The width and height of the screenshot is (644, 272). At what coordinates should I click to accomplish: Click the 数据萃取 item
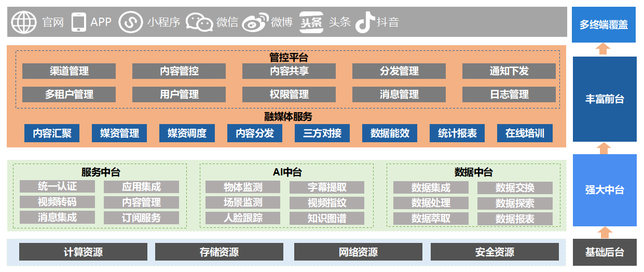point(431,219)
